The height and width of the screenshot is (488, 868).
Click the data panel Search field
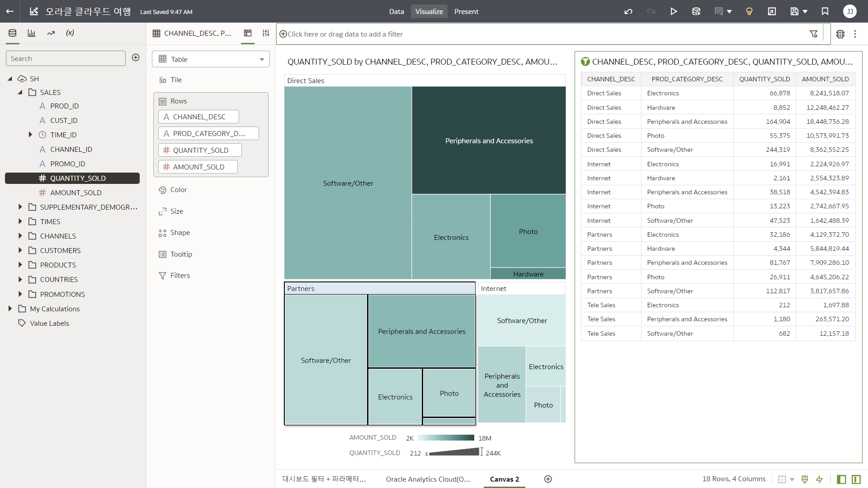click(x=66, y=58)
